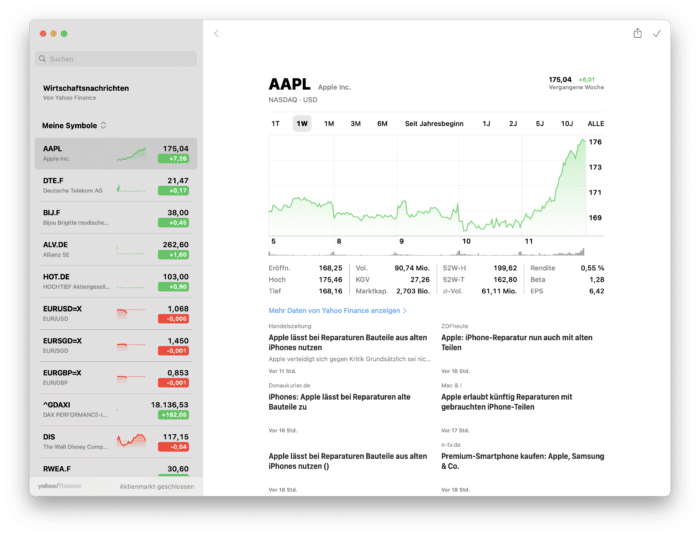700x535 pixels.
Task: Select the AAPL watchlist row
Action: [x=116, y=154]
